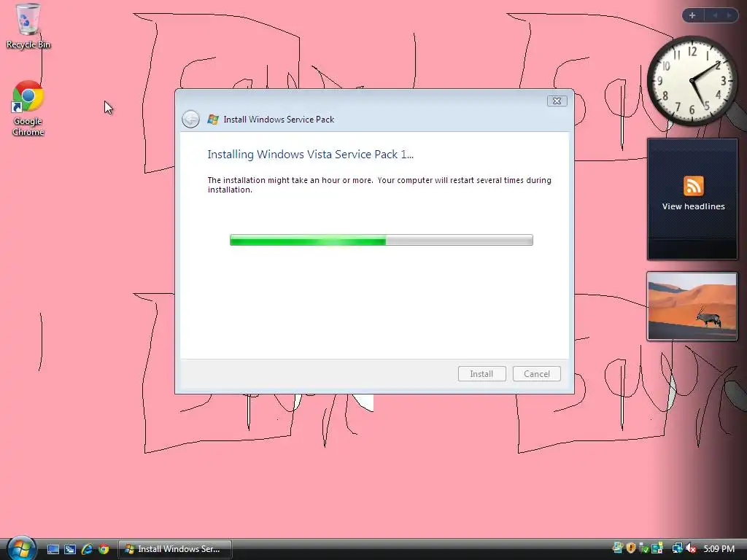Click the Show Desktop quick launch icon
Image resolution: width=747 pixels, height=560 pixels.
[x=53, y=549]
